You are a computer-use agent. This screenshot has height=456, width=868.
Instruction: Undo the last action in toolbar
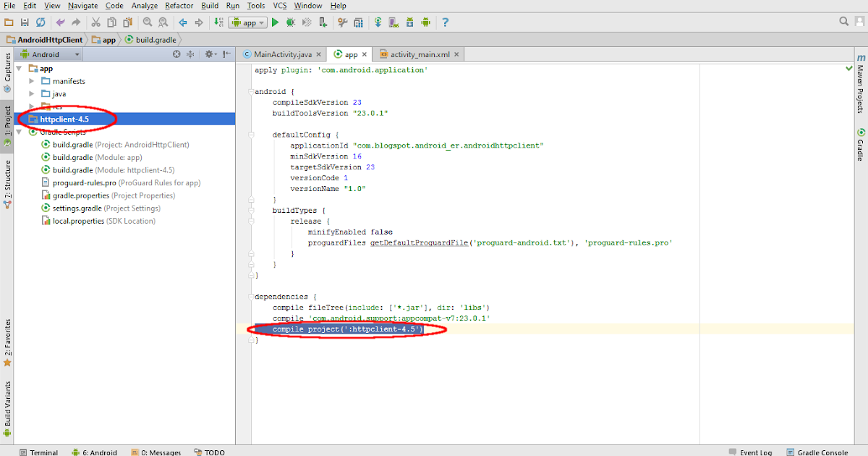[61, 22]
